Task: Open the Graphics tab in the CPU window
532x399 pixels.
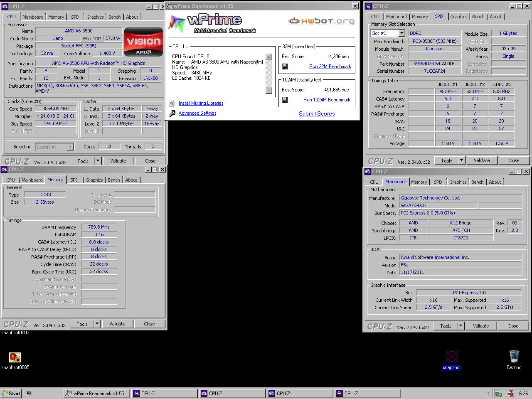Action: coord(95,17)
